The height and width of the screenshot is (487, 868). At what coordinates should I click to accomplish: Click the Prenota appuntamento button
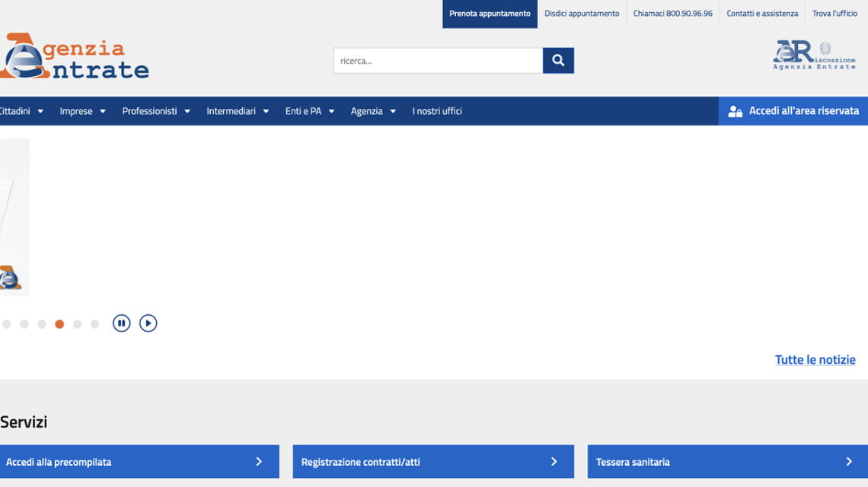490,14
